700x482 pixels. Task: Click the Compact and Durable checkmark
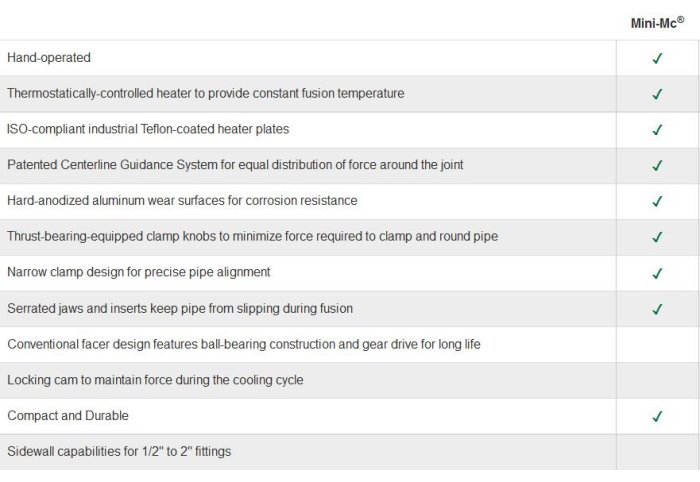[x=657, y=416]
